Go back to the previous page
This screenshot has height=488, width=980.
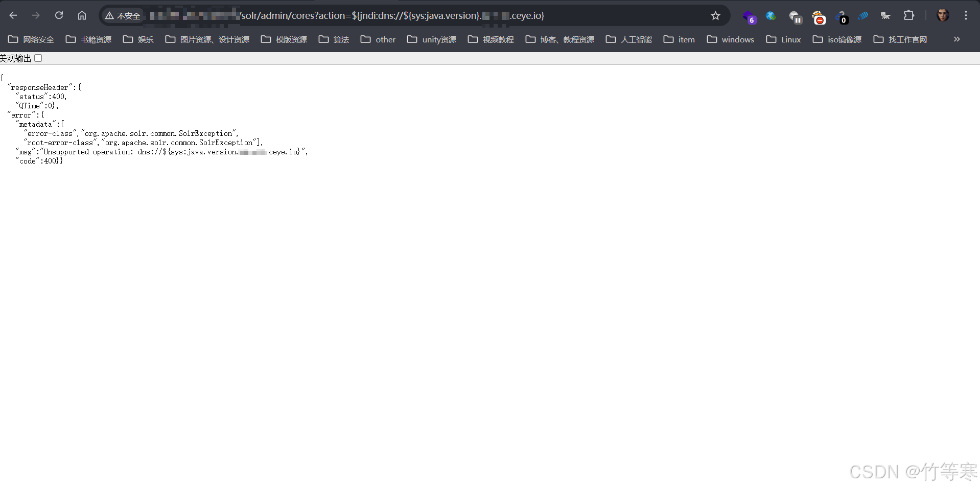[x=13, y=15]
